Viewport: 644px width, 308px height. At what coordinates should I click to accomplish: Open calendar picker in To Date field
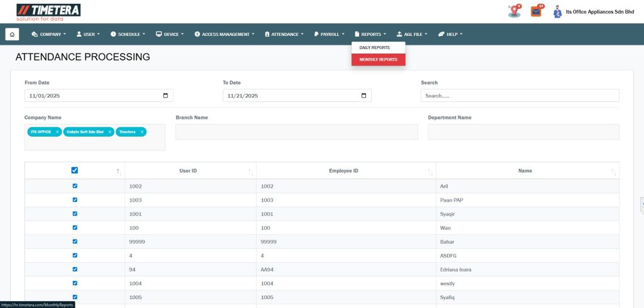tap(364, 96)
